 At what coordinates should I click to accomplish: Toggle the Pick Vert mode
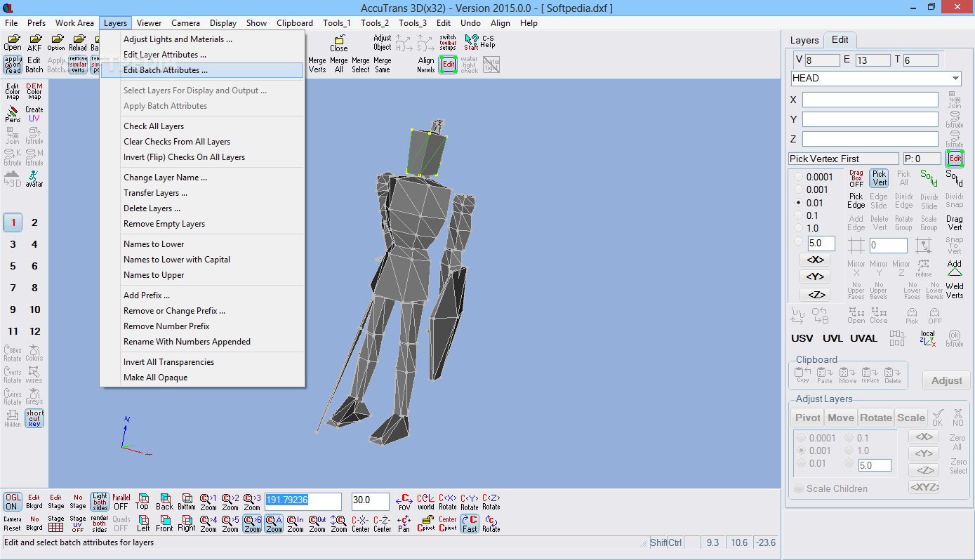coord(879,178)
